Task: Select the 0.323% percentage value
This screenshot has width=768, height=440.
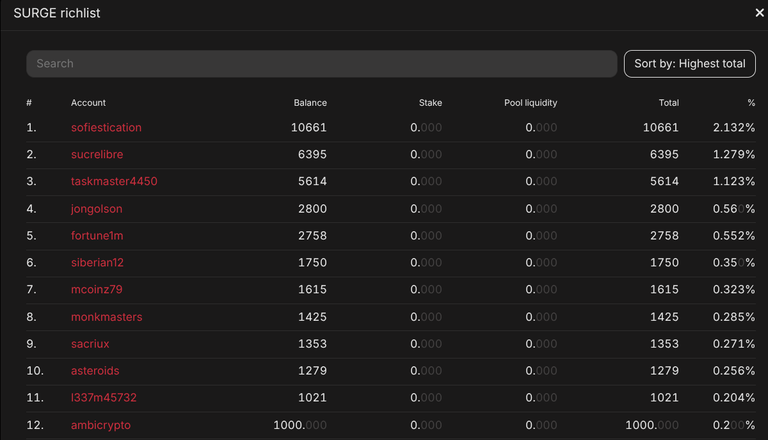Action: pyautogui.click(x=734, y=290)
